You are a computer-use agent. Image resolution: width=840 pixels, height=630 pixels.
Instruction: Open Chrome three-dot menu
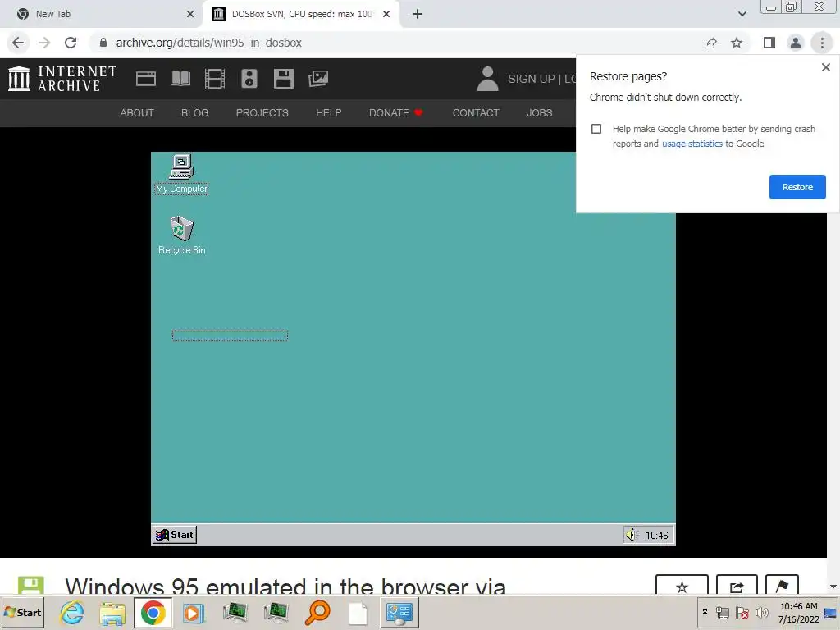pos(822,43)
